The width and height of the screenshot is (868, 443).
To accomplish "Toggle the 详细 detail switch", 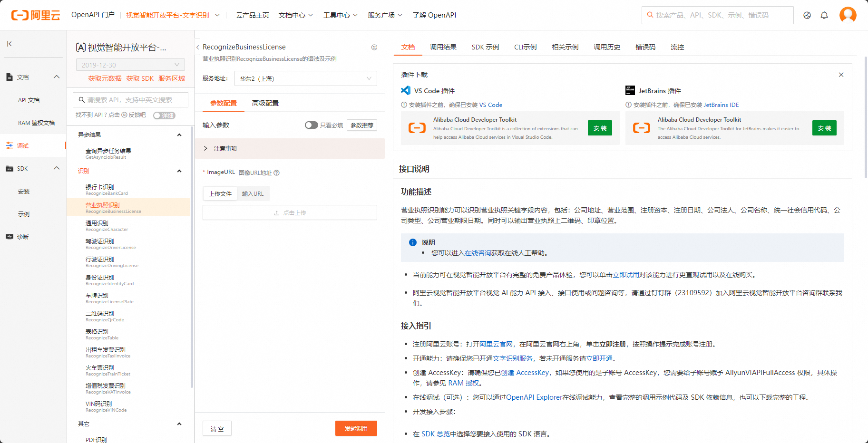I will click(x=164, y=116).
